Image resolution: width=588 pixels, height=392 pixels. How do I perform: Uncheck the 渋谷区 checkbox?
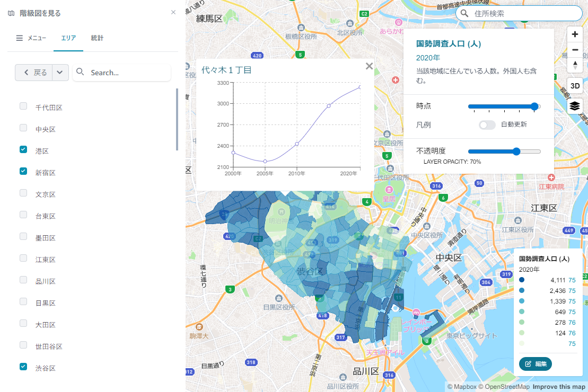point(23,367)
